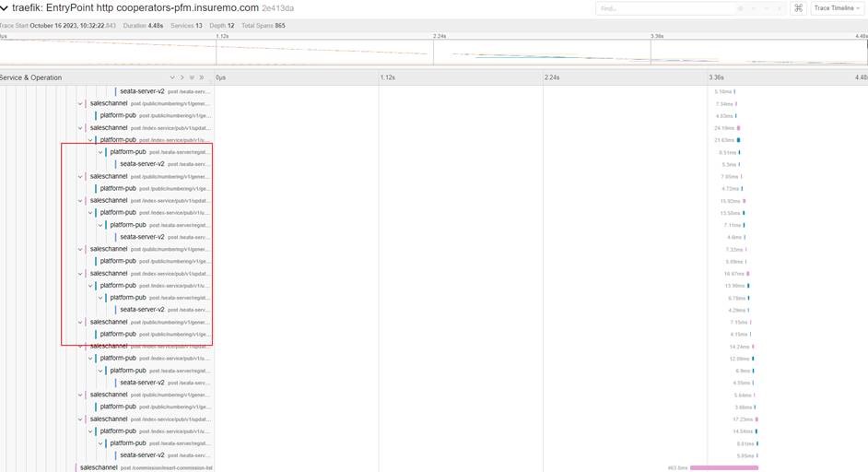868x472 pixels.
Task: Click the 21.63ms teal span bar
Action: pyautogui.click(x=738, y=140)
